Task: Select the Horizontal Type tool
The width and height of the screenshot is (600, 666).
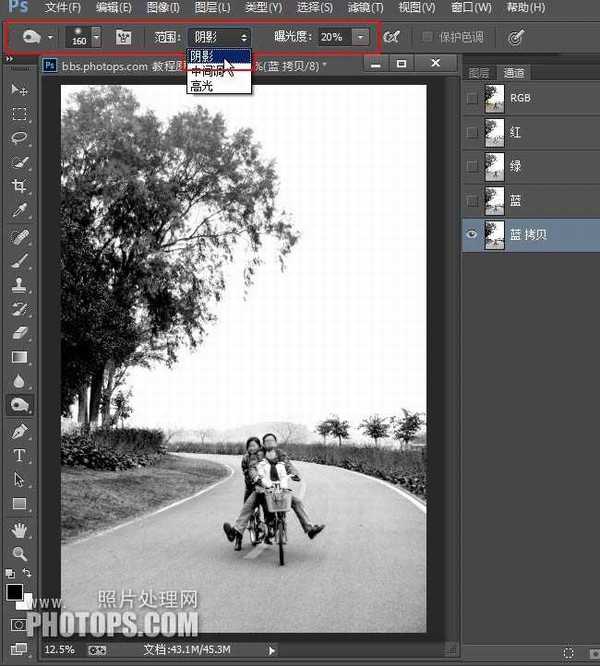Action: tap(18, 455)
